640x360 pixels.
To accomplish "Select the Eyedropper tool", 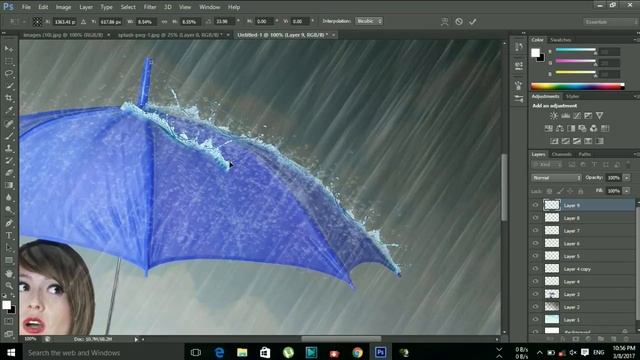I will point(9,110).
